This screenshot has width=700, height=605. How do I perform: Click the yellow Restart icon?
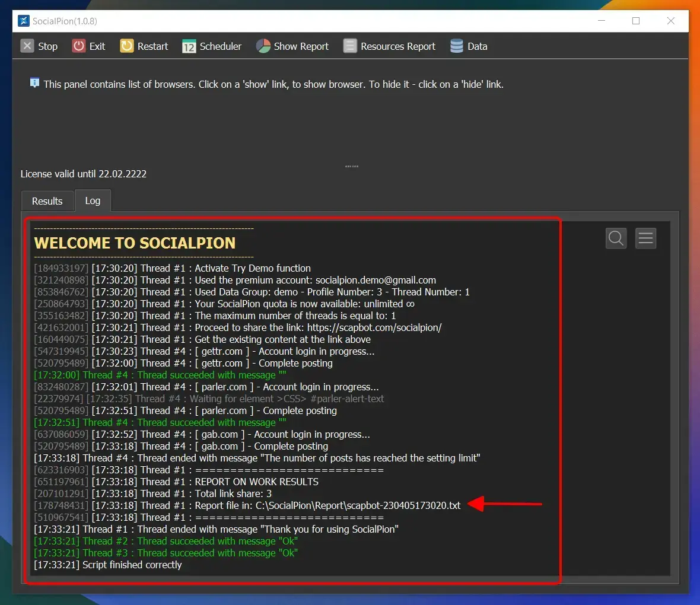[x=127, y=46]
